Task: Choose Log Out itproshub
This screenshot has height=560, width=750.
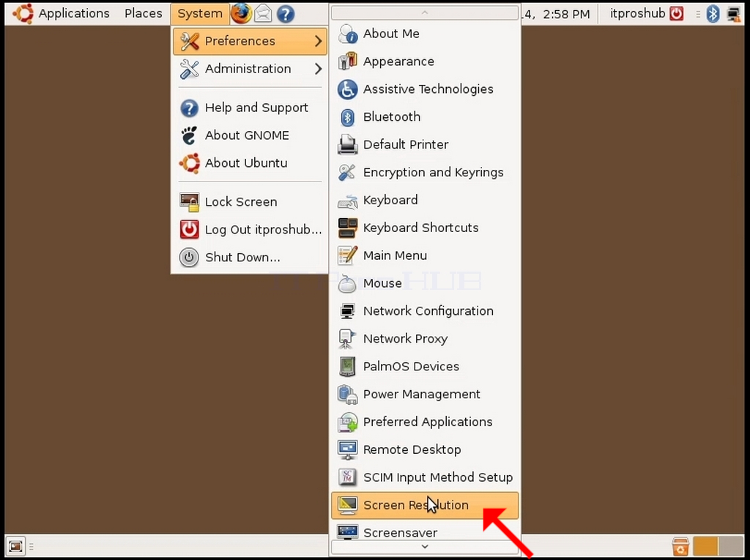Action: [x=250, y=230]
